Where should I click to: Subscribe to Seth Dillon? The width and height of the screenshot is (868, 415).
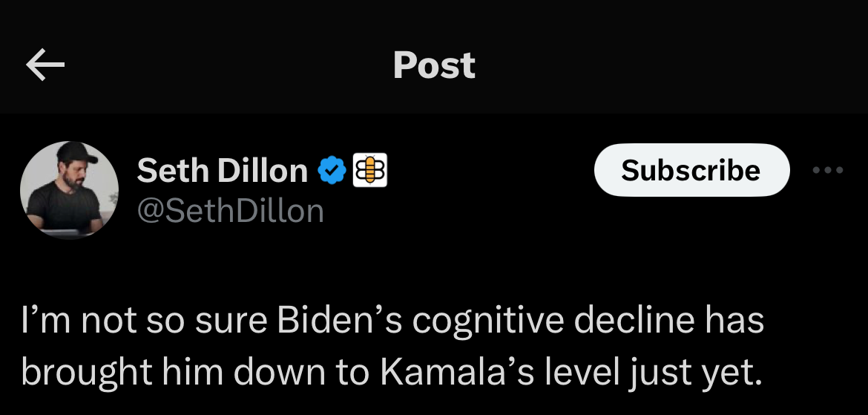pyautogui.click(x=691, y=171)
